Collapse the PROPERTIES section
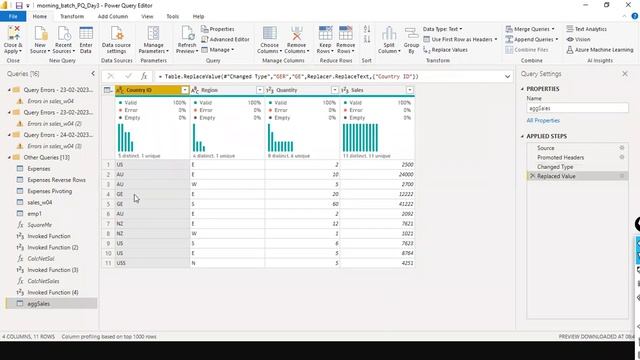 522,89
